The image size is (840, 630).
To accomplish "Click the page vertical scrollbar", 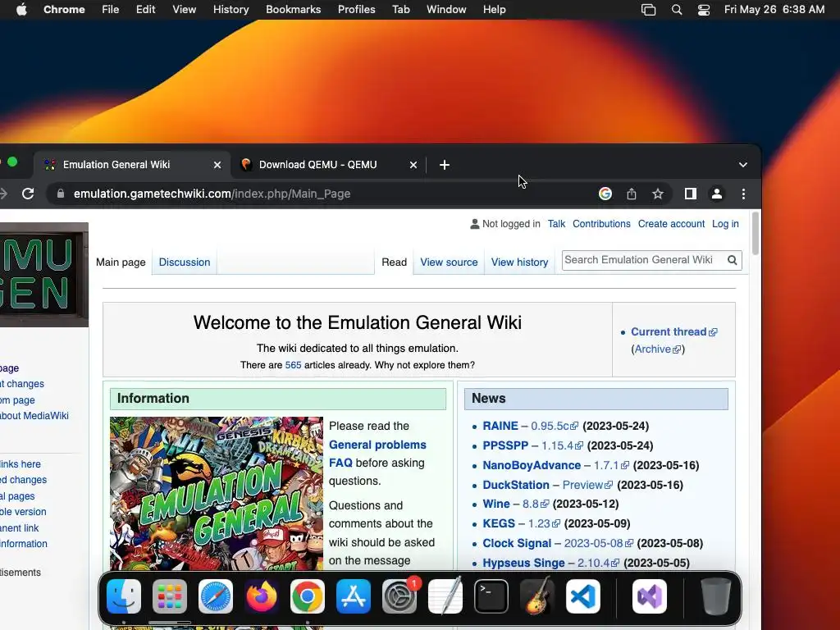I will [756, 234].
